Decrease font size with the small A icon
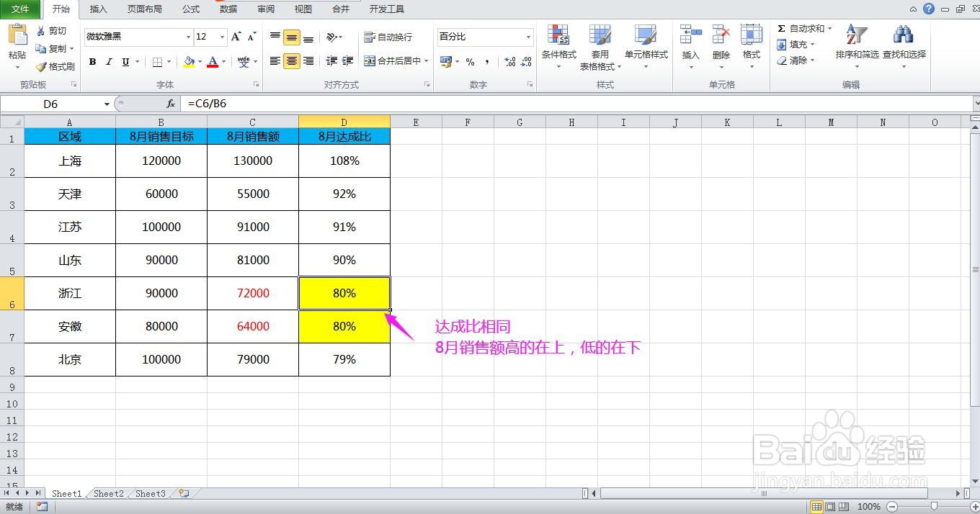This screenshot has height=514, width=980. click(x=251, y=37)
